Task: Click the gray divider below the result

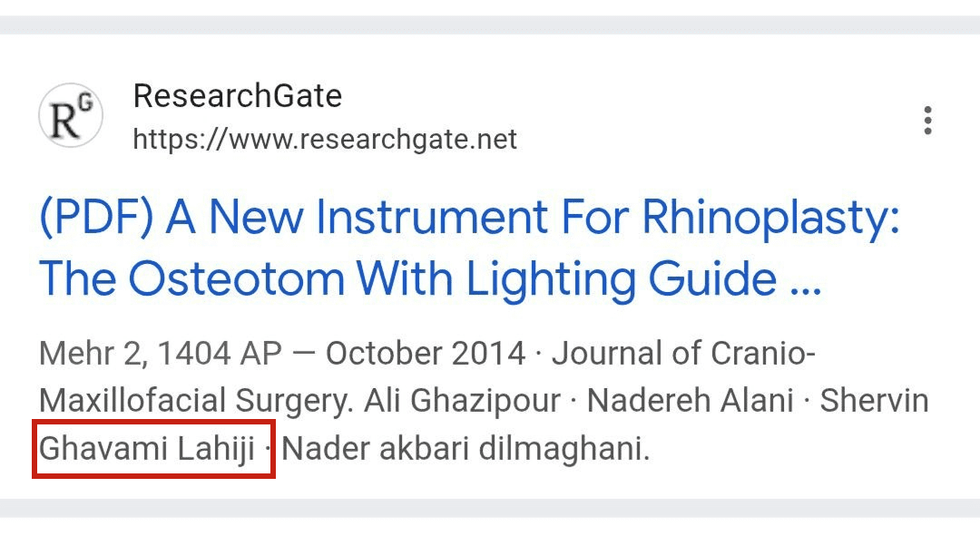Action: click(490, 508)
